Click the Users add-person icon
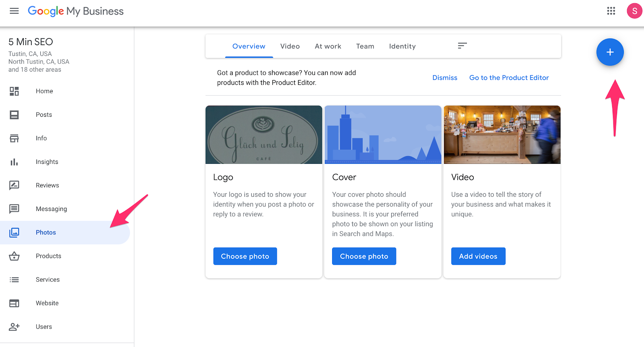The width and height of the screenshot is (644, 347). (x=14, y=327)
